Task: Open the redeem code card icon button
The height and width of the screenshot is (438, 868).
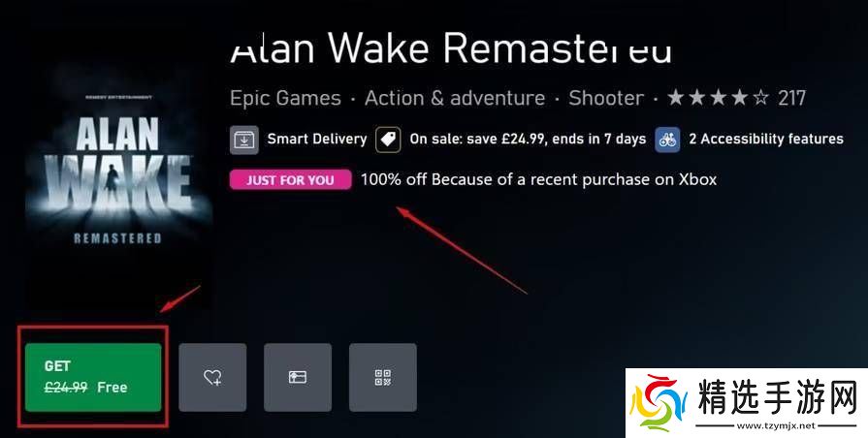Action: pyautogui.click(x=298, y=377)
